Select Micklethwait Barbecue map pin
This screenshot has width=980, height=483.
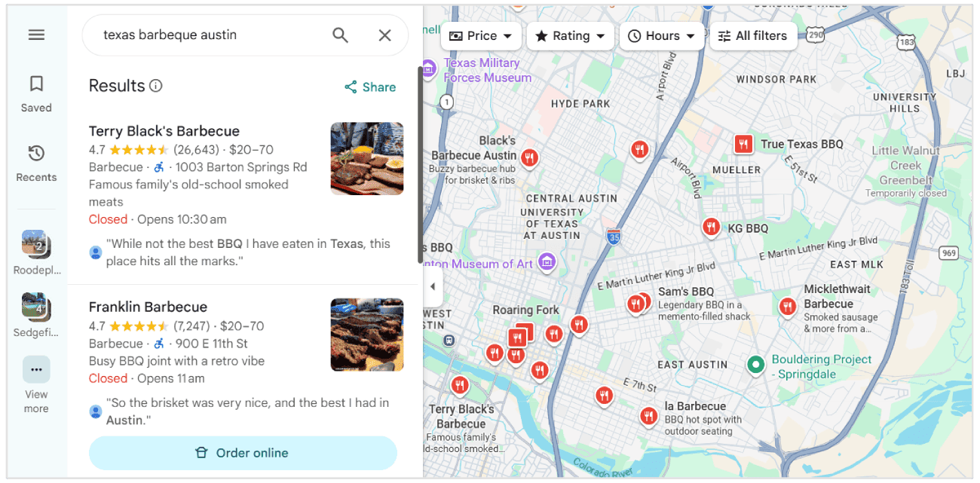coord(788,307)
